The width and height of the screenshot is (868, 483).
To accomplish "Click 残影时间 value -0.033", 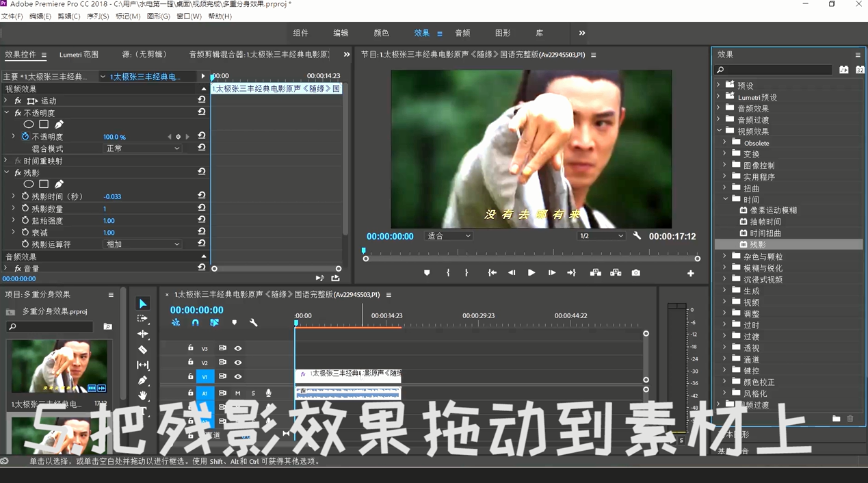I will click(113, 196).
